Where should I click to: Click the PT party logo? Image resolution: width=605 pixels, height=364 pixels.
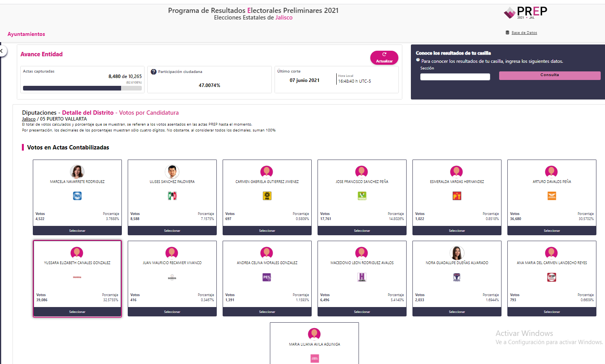(x=457, y=196)
